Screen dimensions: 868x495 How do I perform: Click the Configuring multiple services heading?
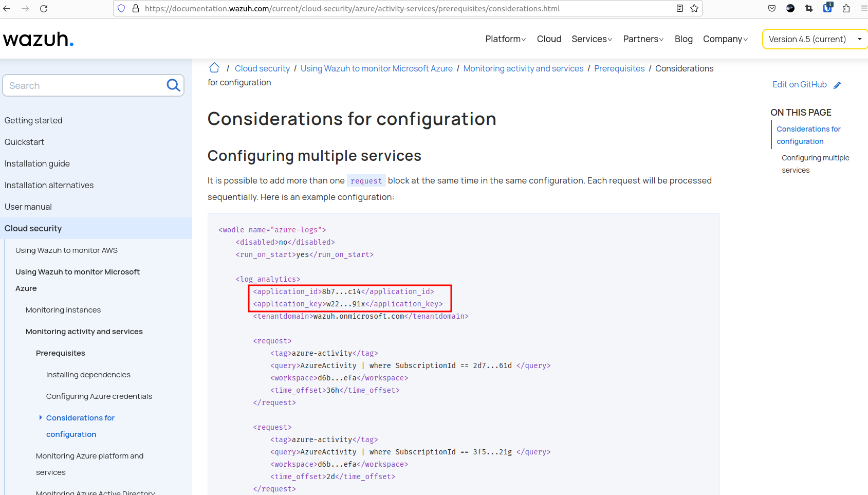tap(315, 156)
